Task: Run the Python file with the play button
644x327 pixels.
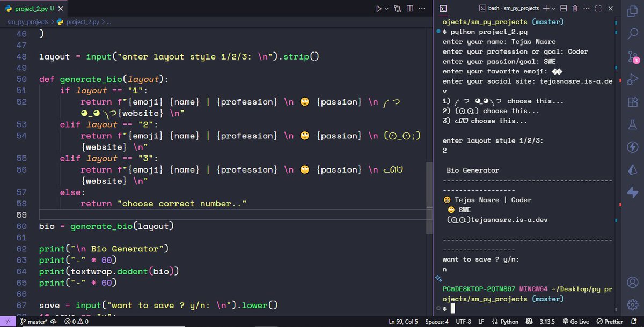Action: (x=378, y=9)
